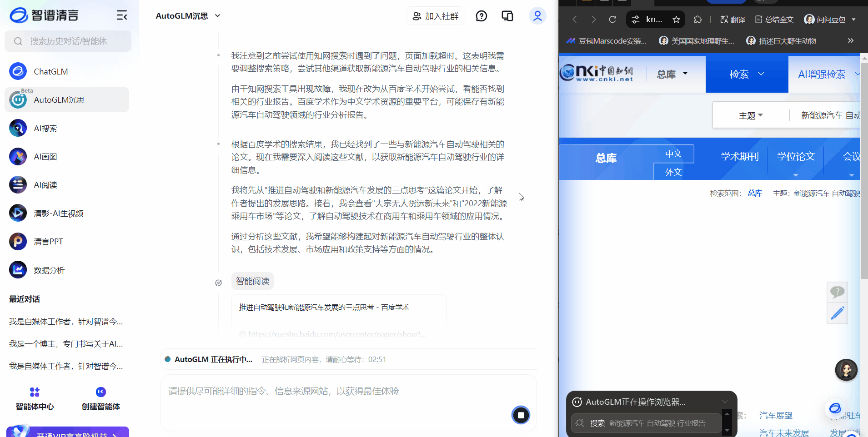Click the 加入社群 button

(436, 16)
